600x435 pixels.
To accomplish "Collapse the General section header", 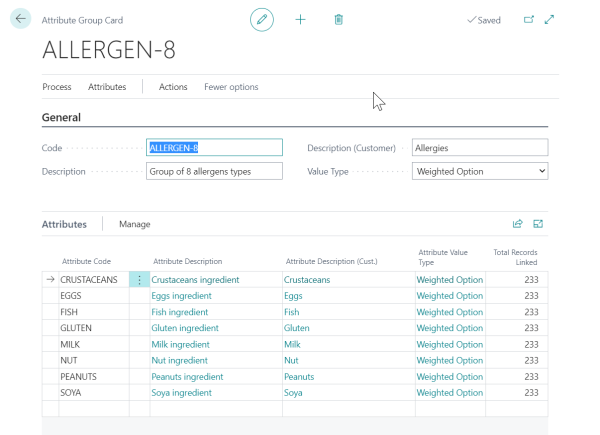I will [62, 117].
